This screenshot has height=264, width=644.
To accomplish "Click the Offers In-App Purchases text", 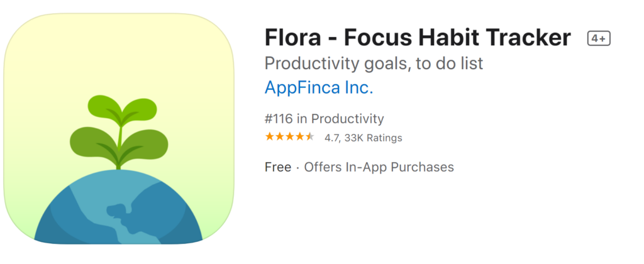I will tap(379, 167).
